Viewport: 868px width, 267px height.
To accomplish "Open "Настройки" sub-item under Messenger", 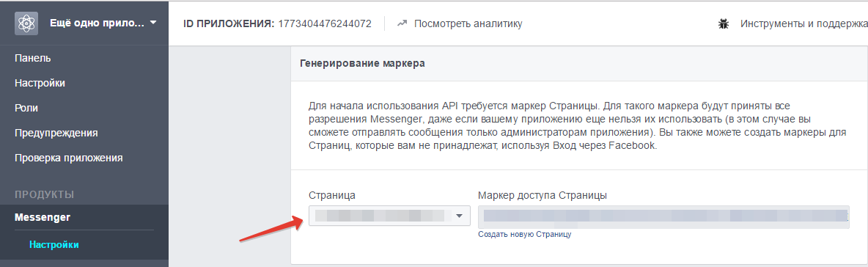I will click(54, 244).
